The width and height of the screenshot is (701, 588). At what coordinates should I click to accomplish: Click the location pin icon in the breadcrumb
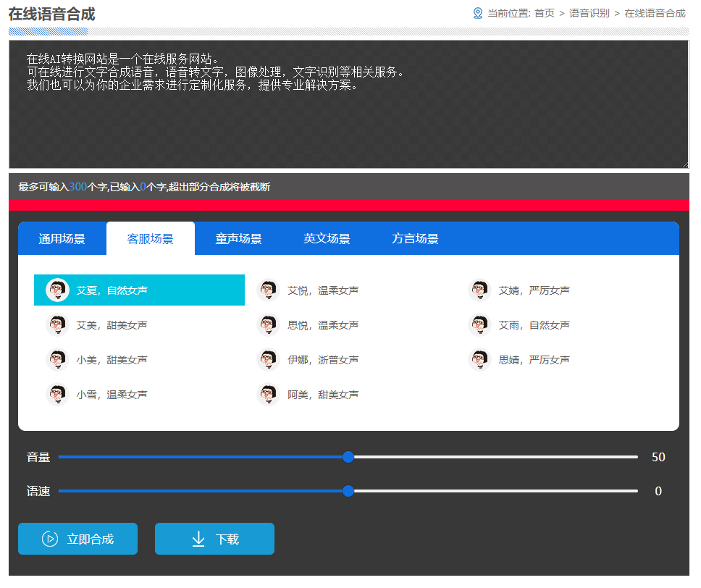click(477, 13)
